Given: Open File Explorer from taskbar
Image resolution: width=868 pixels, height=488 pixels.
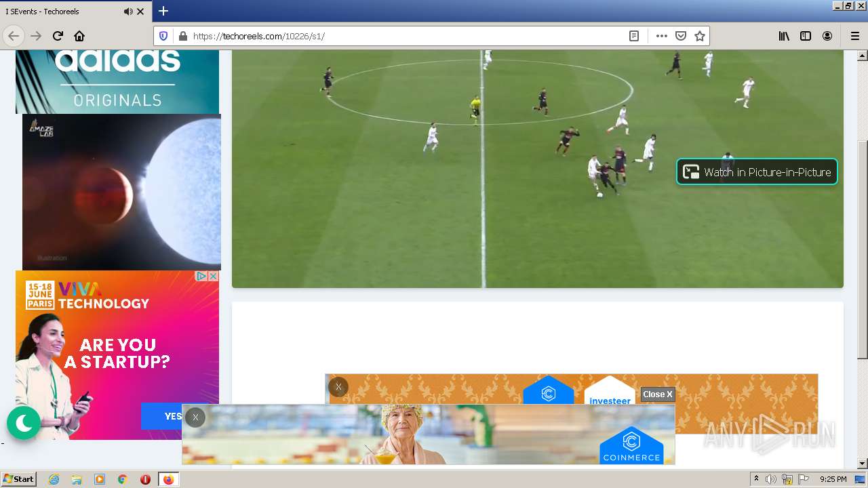Looking at the screenshot, I should point(77,479).
